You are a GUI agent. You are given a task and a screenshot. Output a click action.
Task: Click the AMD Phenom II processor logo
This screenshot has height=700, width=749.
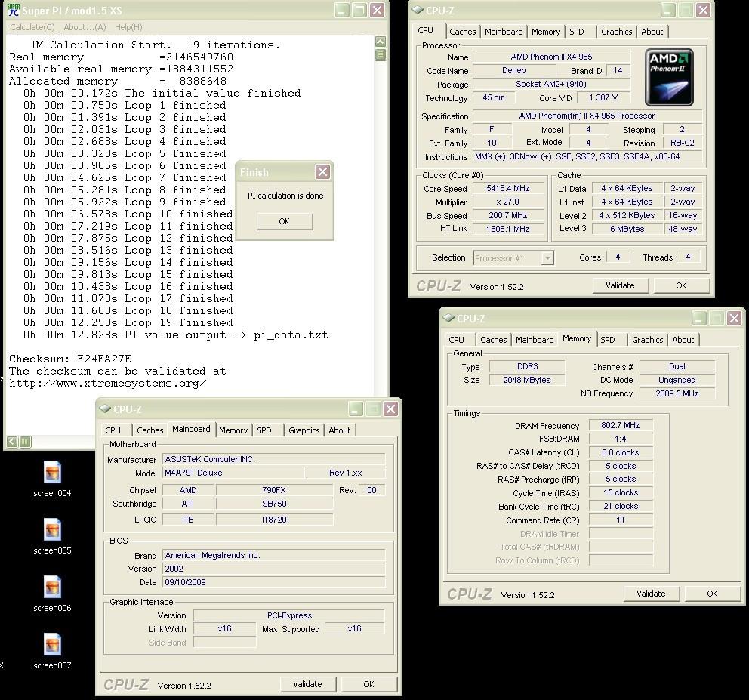pyautogui.click(x=669, y=77)
